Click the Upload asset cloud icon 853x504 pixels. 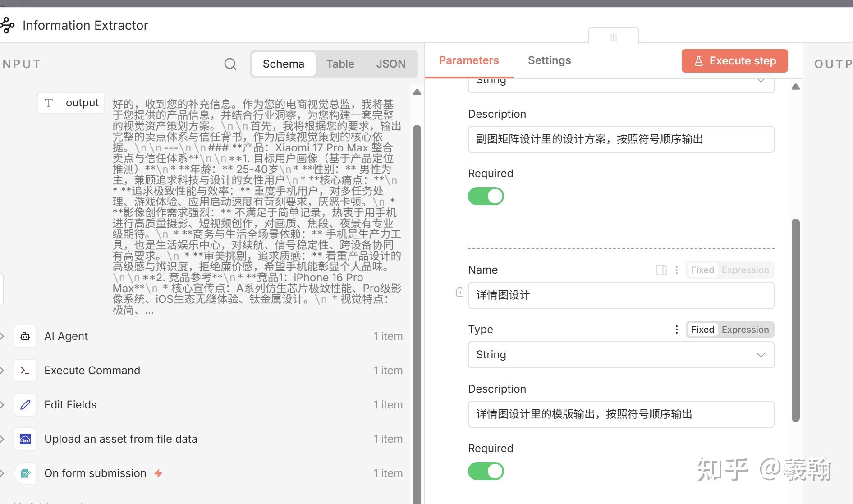25,439
